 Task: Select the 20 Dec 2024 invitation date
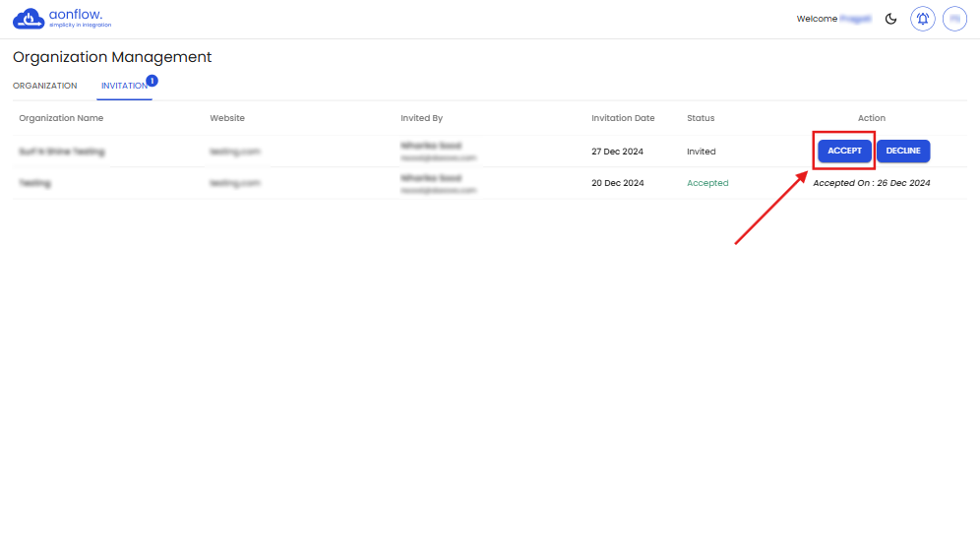[618, 183]
